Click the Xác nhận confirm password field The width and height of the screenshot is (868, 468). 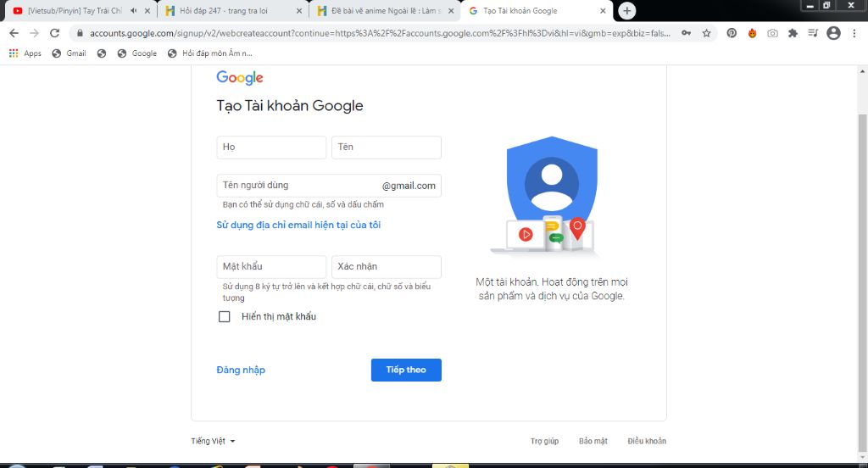pyautogui.click(x=387, y=267)
